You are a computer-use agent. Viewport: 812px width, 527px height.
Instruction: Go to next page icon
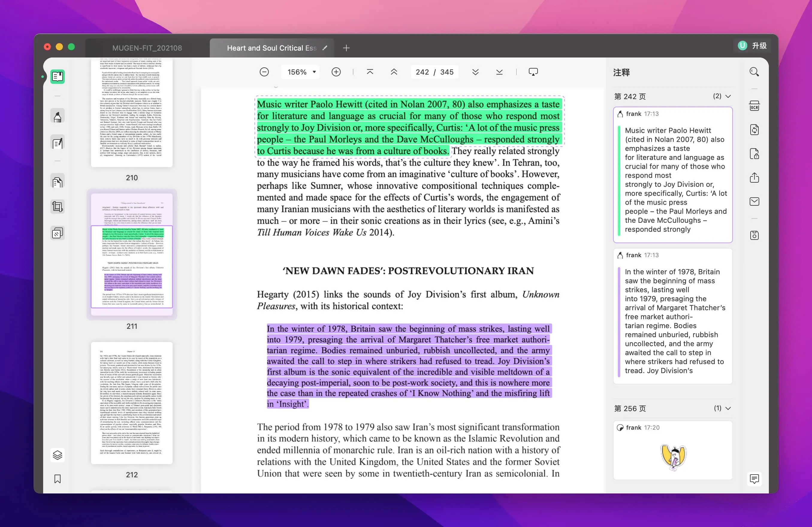tap(475, 72)
